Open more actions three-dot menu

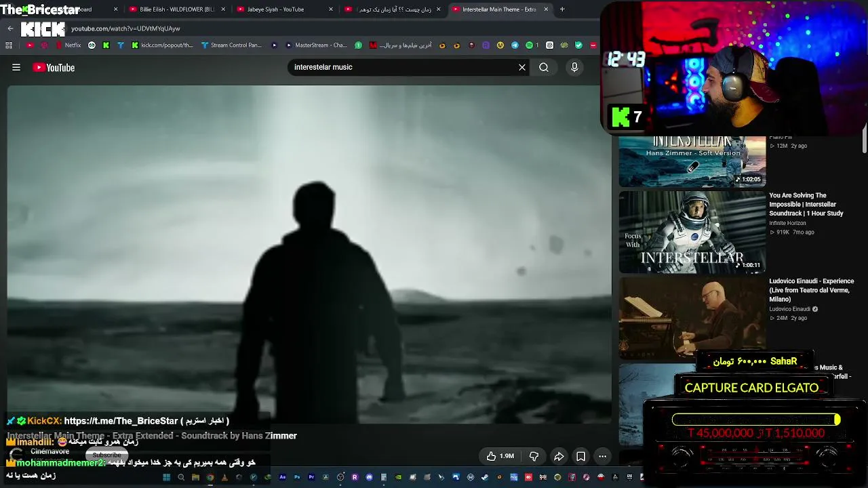click(602, 456)
